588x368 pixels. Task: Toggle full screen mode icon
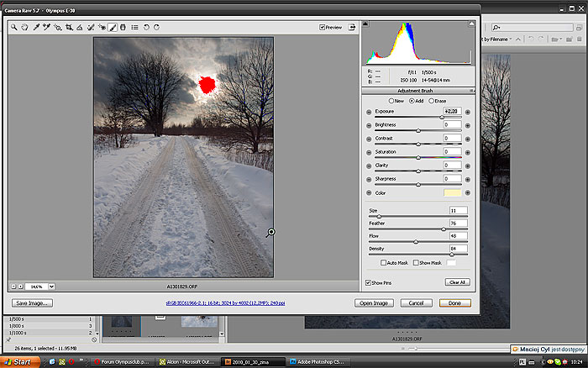click(x=353, y=27)
